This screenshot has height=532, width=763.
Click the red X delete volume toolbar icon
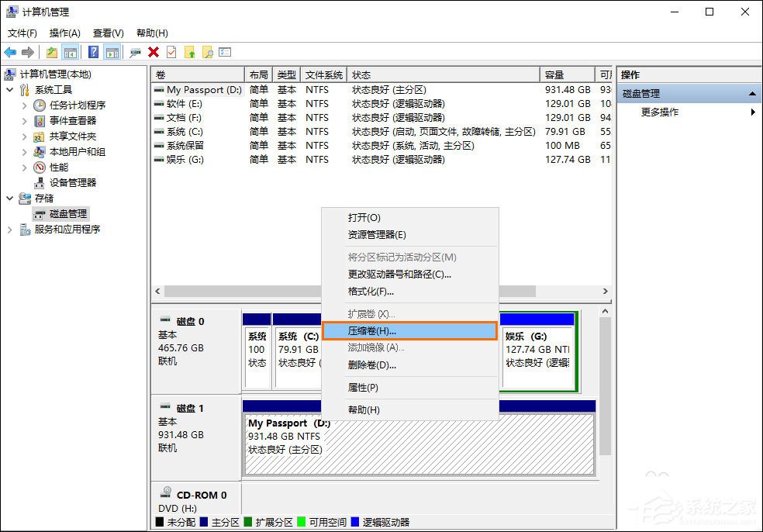154,52
